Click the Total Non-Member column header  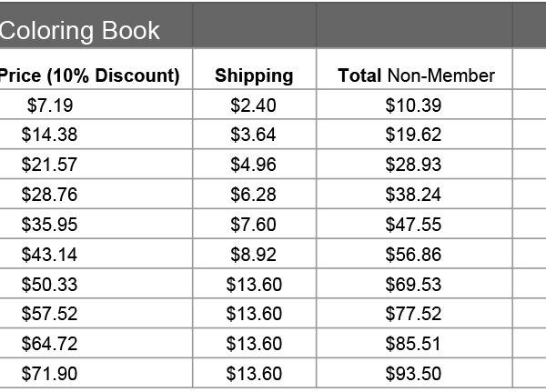(416, 75)
